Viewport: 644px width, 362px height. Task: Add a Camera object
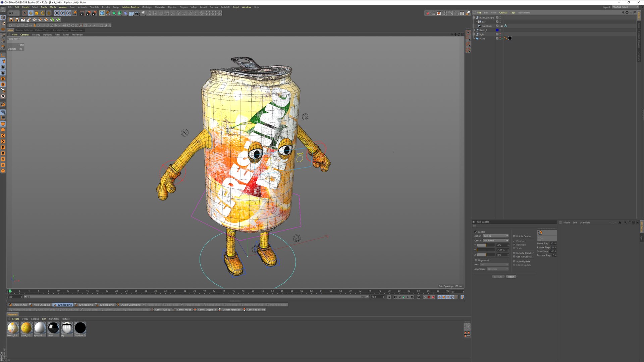click(137, 13)
